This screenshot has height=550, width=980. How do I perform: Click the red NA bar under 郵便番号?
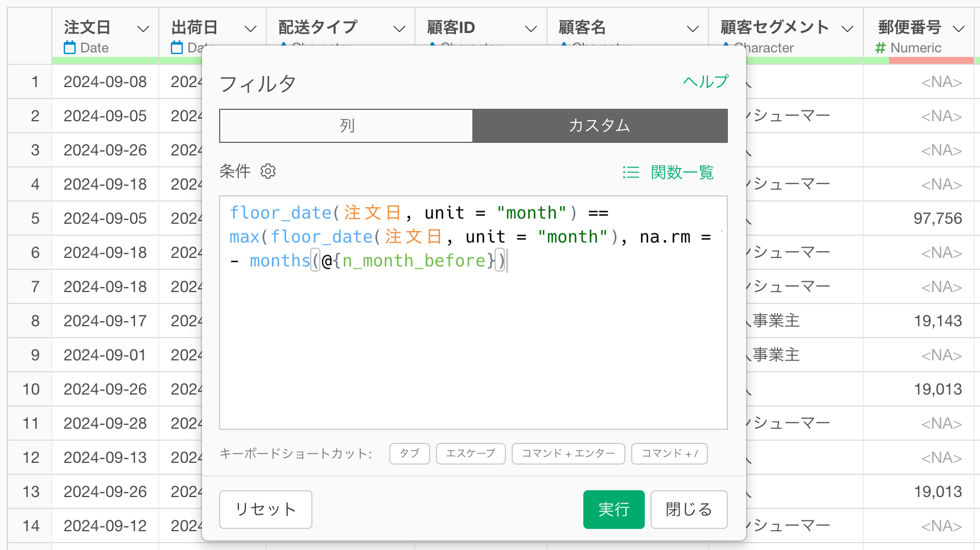click(931, 60)
